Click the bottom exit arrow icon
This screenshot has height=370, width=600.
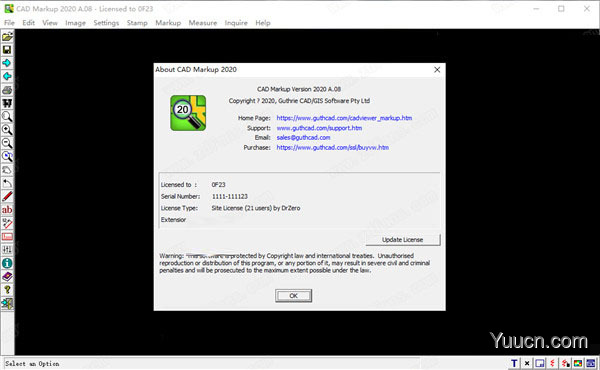pos(7,303)
